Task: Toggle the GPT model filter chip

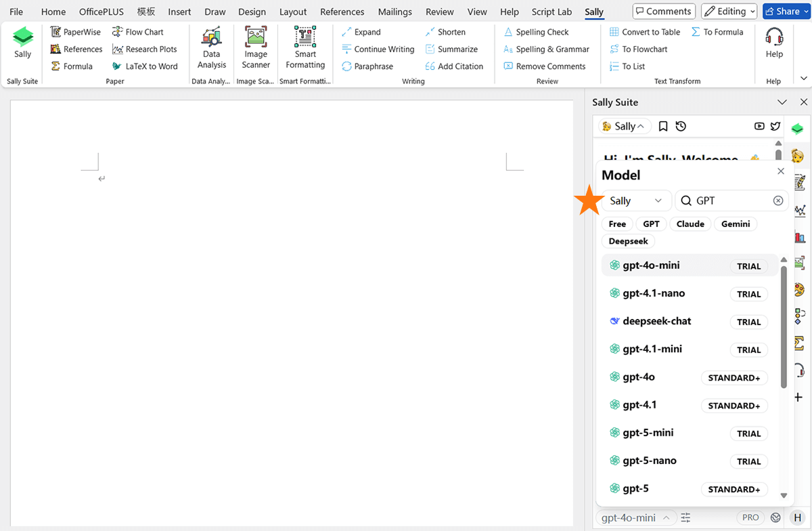Action: click(x=651, y=224)
